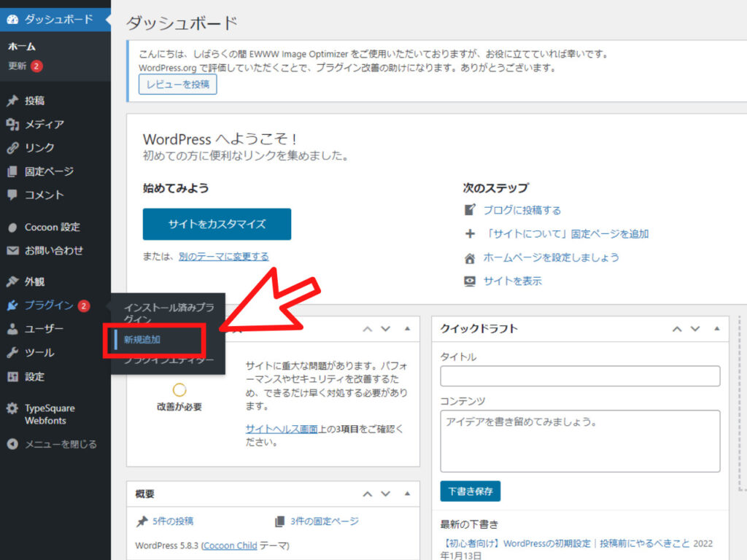Move the クイックドラフト panel down
747x560 pixels.
coord(695,329)
